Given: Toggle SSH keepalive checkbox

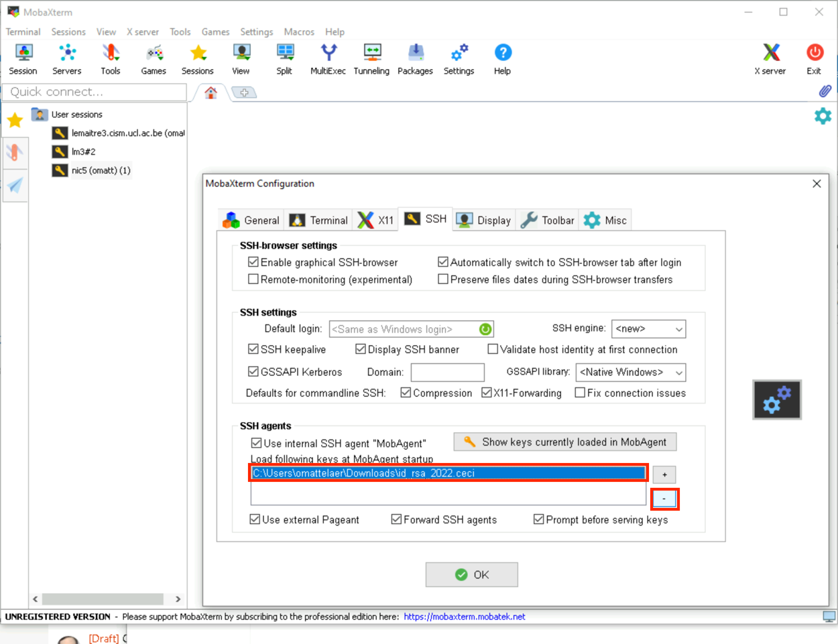Looking at the screenshot, I should coord(253,349).
